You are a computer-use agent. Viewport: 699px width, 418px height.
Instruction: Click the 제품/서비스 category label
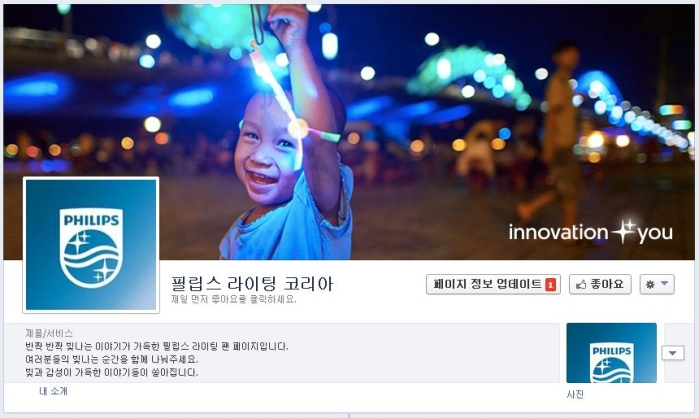click(49, 333)
